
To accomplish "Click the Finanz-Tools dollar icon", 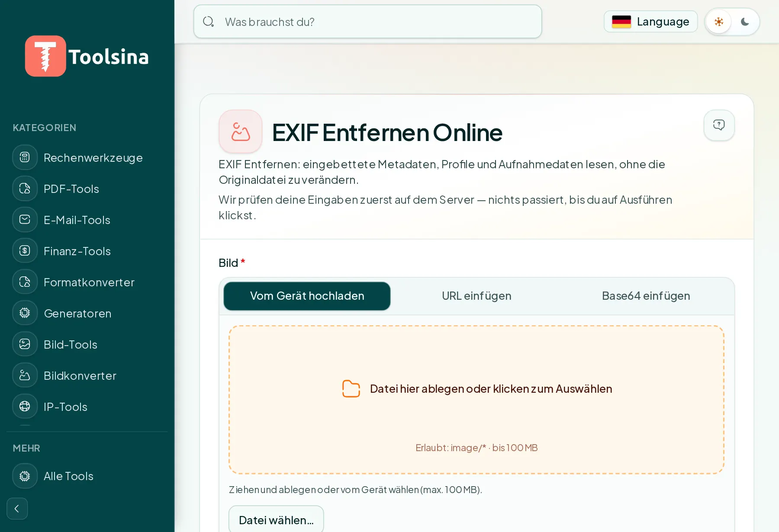I will coord(25,251).
